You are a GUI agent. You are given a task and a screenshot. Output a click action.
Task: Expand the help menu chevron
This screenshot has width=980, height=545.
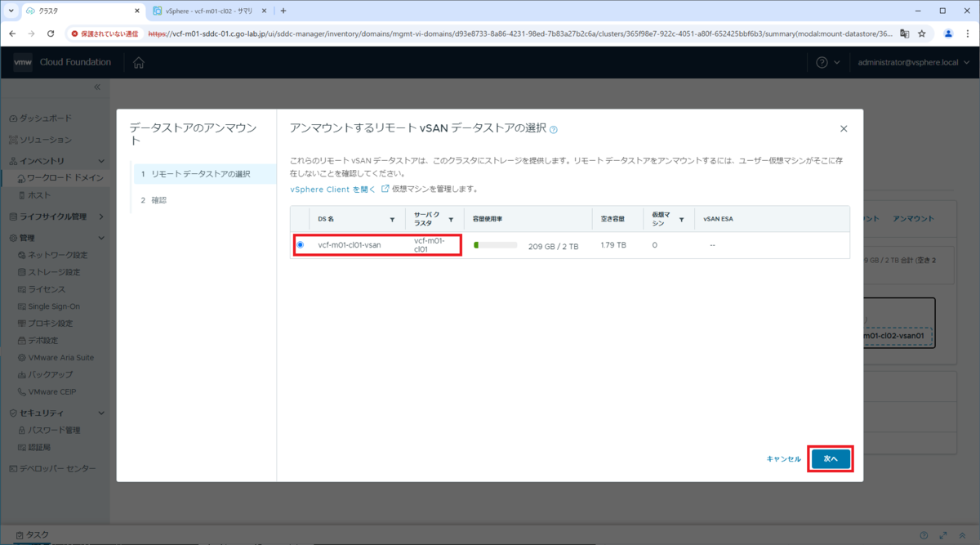tap(837, 63)
